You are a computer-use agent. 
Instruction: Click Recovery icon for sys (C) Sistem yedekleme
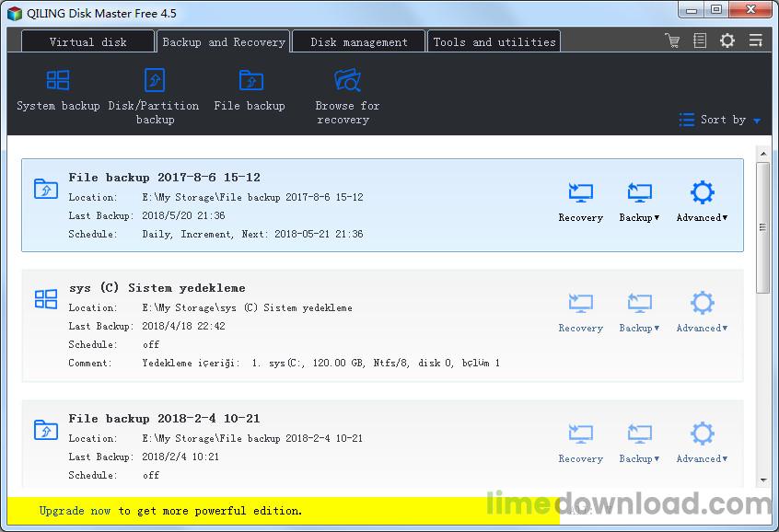581,303
